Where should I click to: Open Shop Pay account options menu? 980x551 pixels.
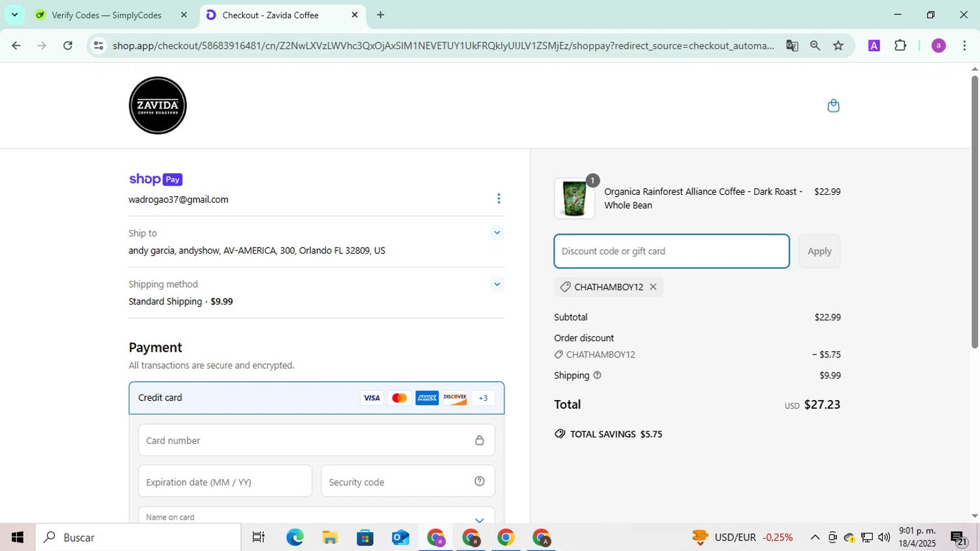click(498, 199)
